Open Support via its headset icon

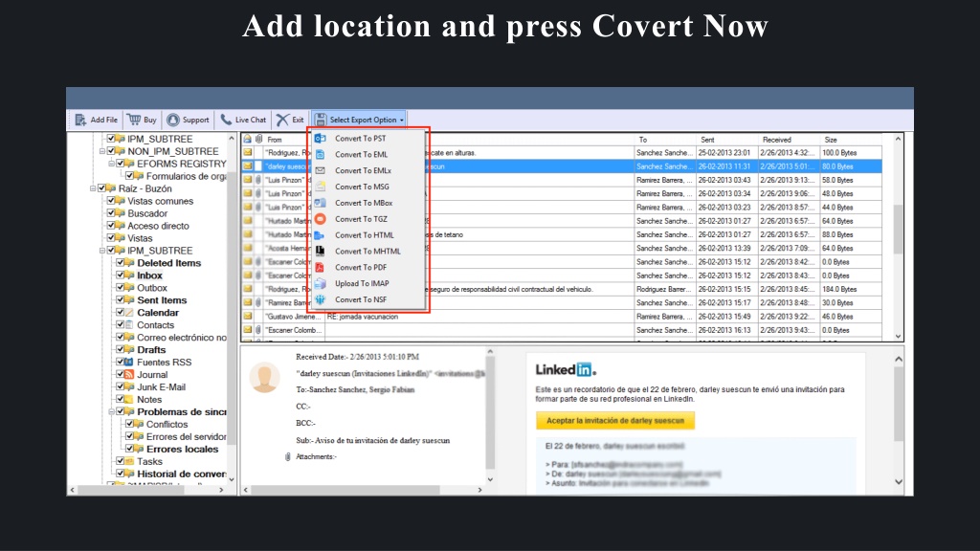[x=173, y=120]
